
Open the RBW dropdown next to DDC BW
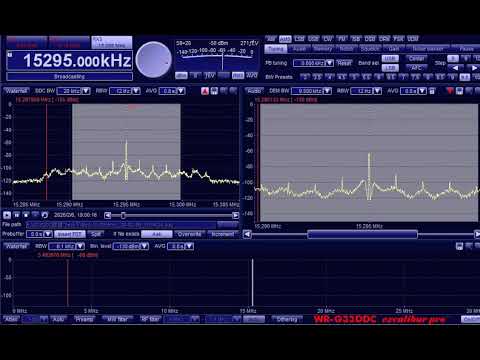(136, 91)
